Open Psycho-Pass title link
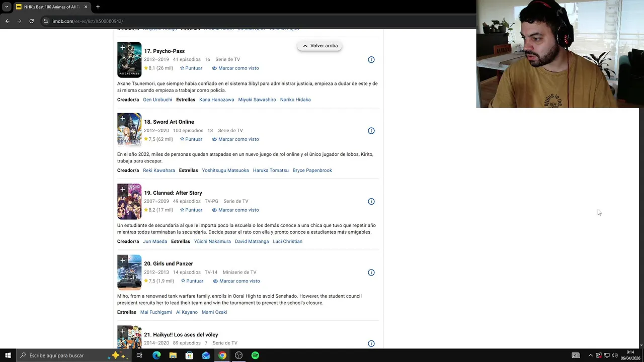 click(164, 51)
